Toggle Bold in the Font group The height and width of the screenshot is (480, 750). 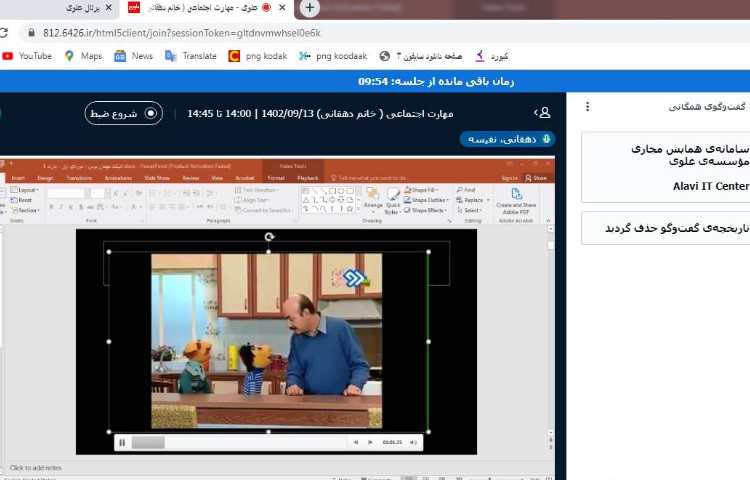51,207
